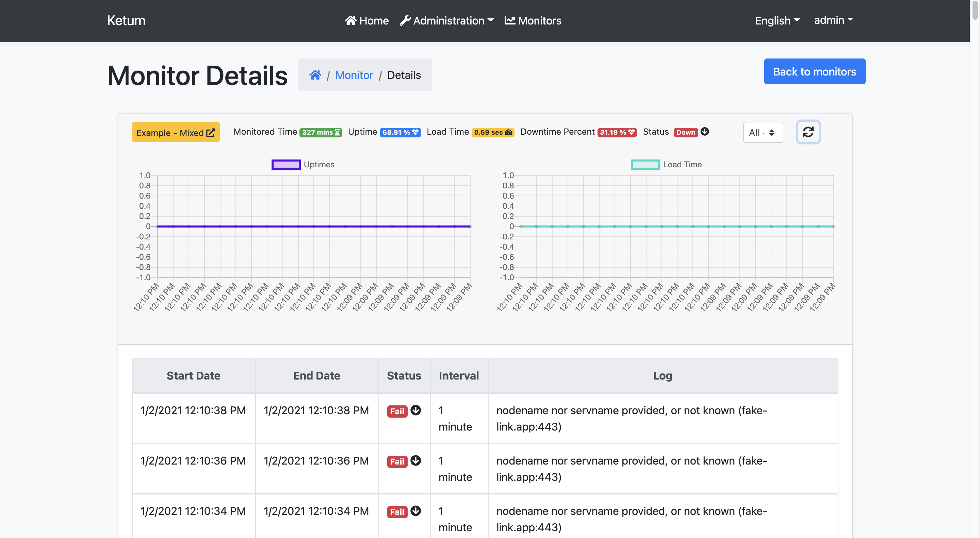Image resolution: width=980 pixels, height=538 pixels.
Task: Click the speedometer icon in the Load Time badge
Action: tap(508, 133)
